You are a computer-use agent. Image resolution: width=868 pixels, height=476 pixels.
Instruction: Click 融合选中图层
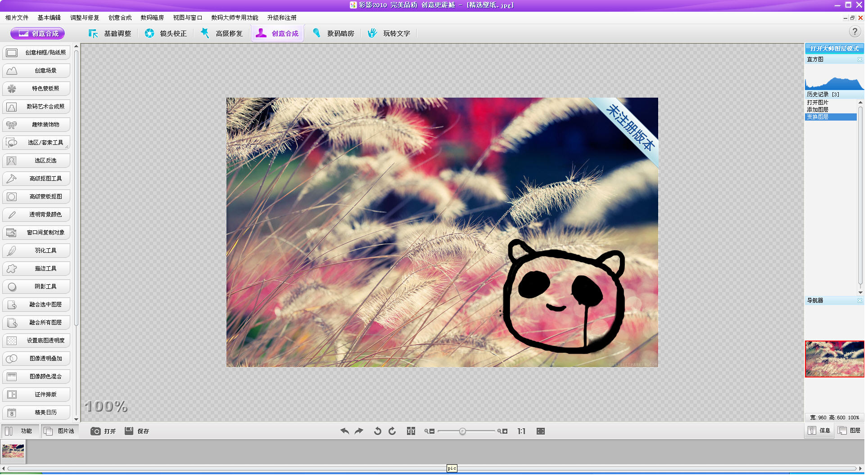(36, 305)
